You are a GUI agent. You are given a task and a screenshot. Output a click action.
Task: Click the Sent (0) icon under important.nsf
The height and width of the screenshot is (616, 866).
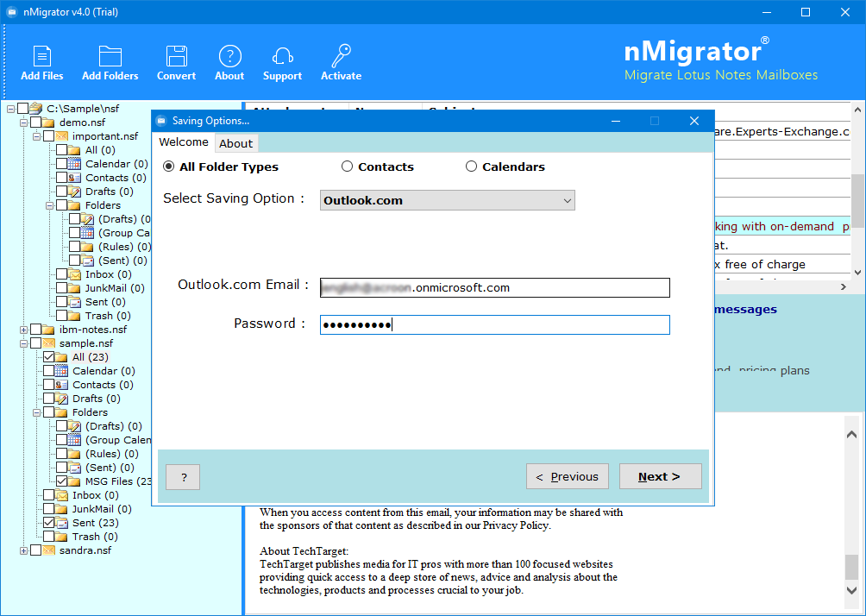pos(74,302)
